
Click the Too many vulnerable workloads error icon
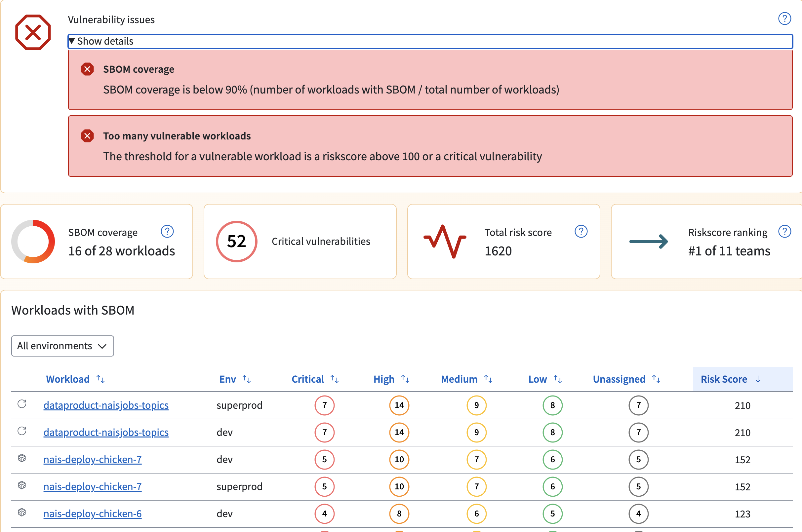[87, 136]
